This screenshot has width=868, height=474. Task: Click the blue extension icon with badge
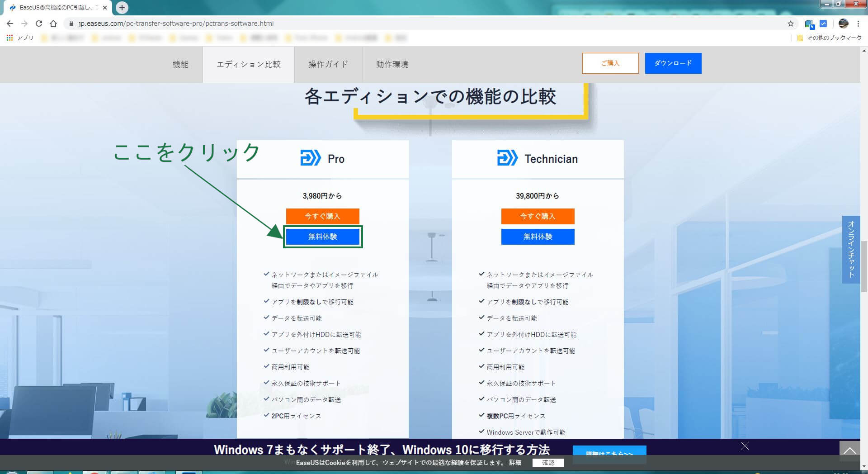pyautogui.click(x=810, y=24)
